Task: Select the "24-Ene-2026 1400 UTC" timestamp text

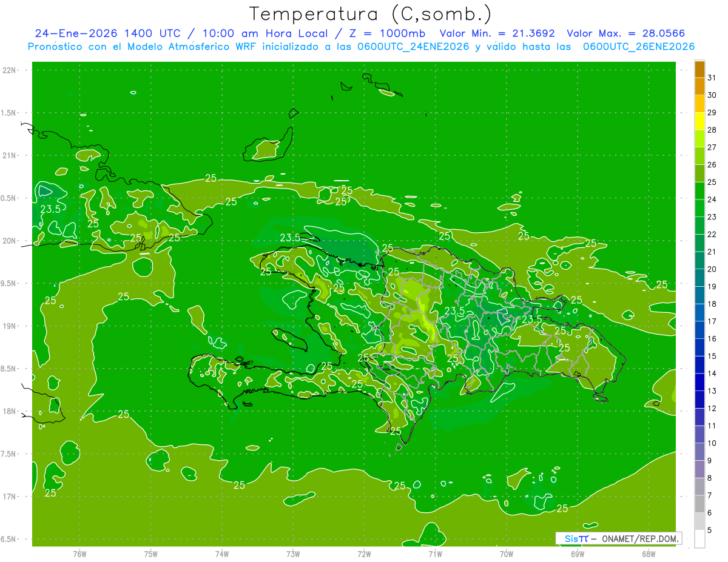Action: pyautogui.click(x=107, y=33)
